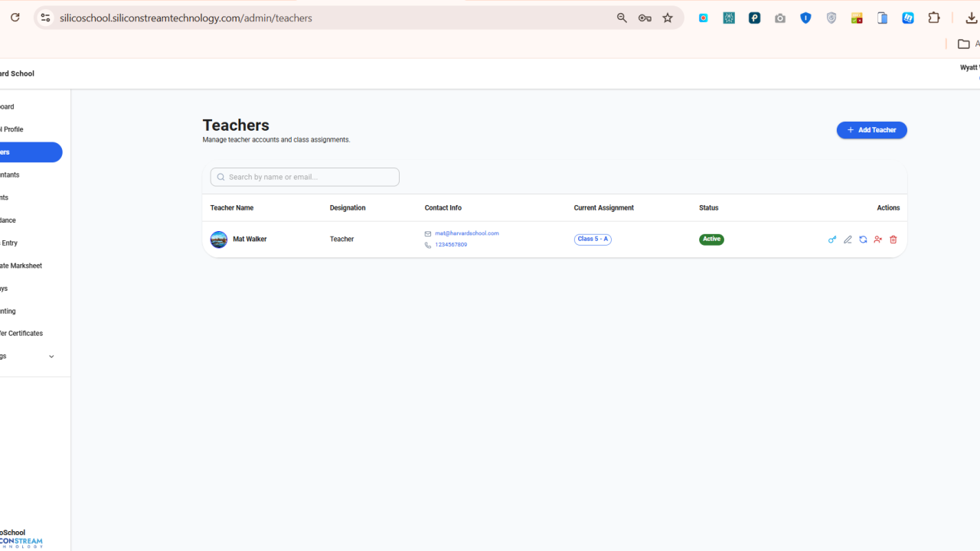The height and width of the screenshot is (551, 980).
Task: Click the password key icon in address bar
Action: point(645,18)
